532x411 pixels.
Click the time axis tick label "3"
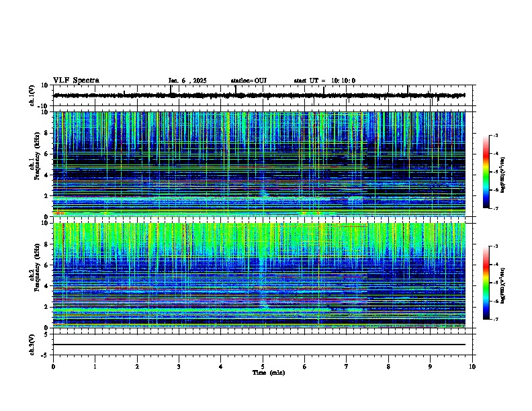(179, 367)
